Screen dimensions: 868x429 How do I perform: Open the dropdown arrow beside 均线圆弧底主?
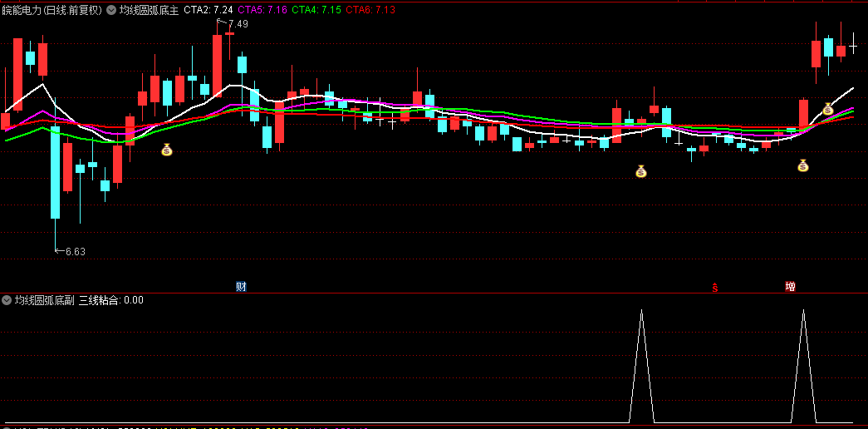(x=111, y=9)
